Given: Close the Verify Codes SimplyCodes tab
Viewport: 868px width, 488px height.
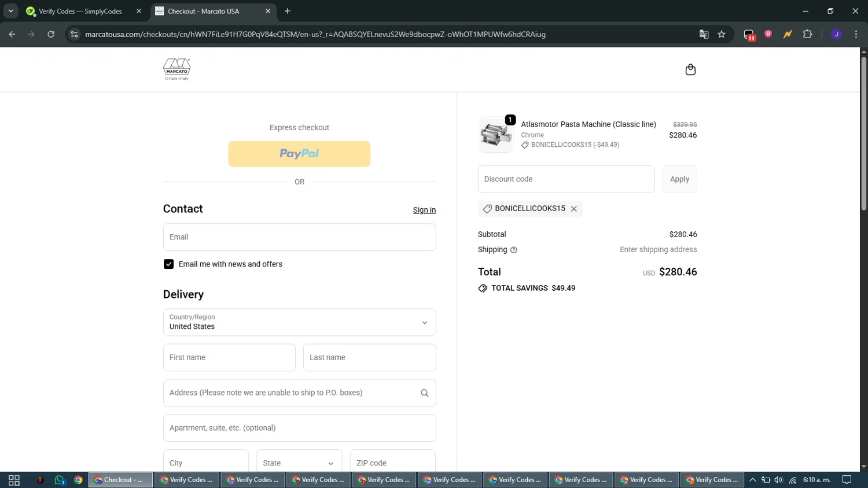Looking at the screenshot, I should click(139, 11).
